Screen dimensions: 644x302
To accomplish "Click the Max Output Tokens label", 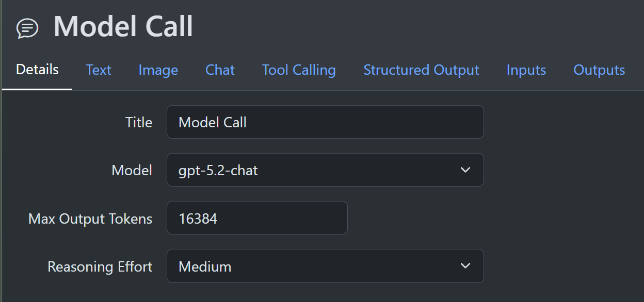I will click(x=90, y=219).
